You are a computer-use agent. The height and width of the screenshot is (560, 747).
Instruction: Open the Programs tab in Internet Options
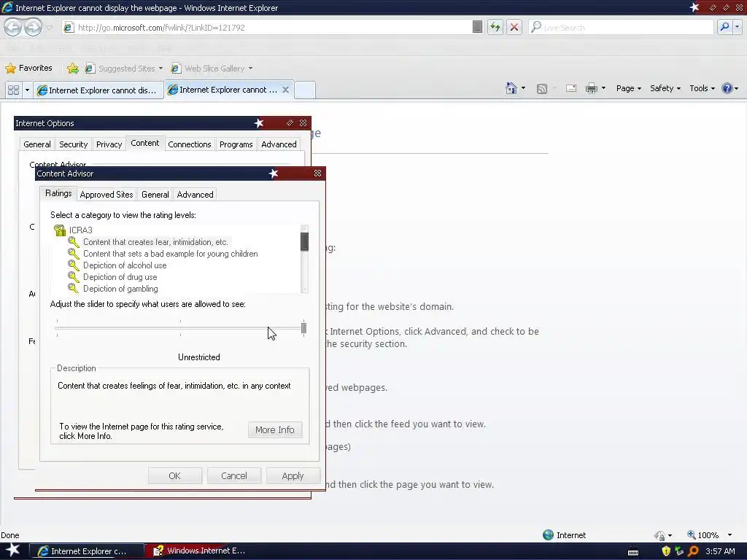[236, 144]
